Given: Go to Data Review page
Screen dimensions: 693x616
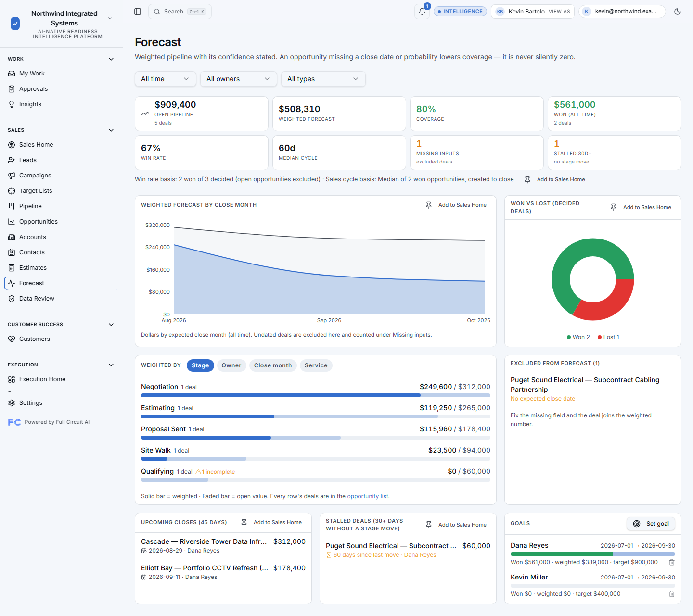Looking at the screenshot, I should (x=62, y=299).
